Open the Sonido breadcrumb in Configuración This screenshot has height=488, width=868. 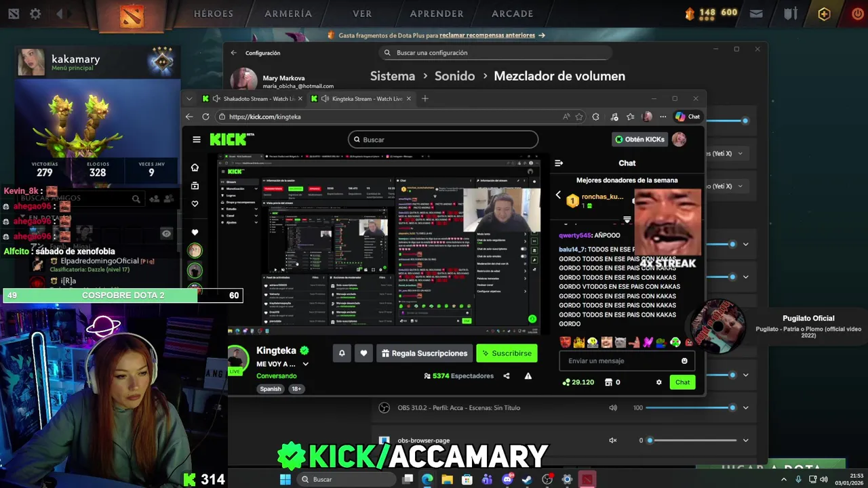[x=454, y=76]
